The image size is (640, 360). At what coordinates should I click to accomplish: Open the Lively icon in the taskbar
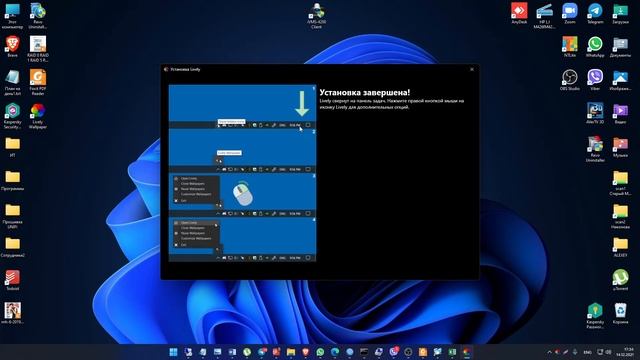tap(467, 352)
